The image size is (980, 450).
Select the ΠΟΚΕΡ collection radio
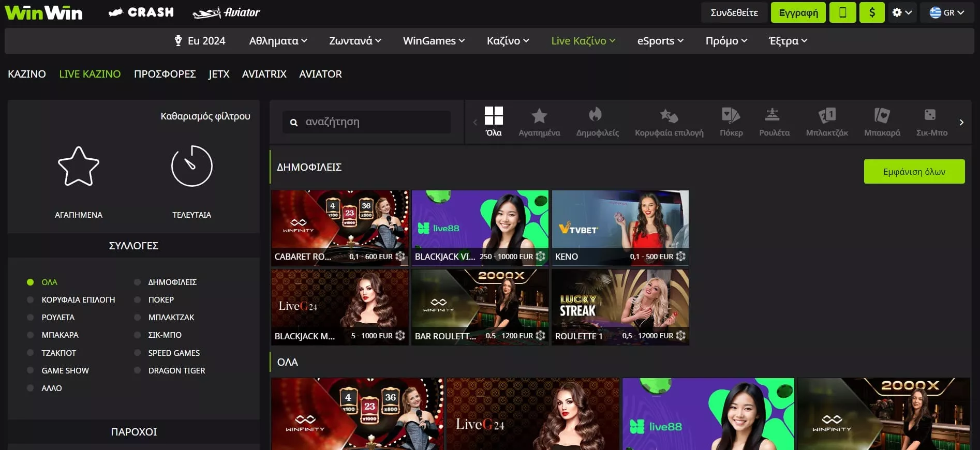[x=138, y=300]
